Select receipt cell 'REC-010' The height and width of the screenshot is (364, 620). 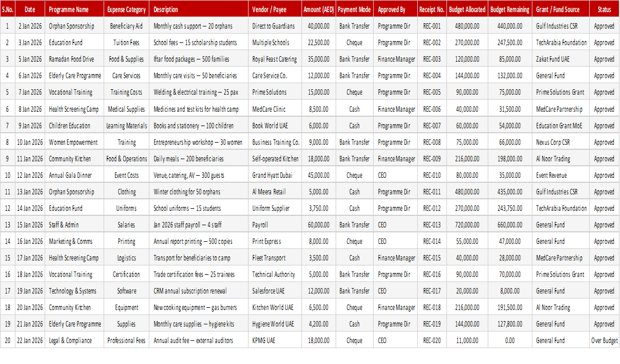(432, 175)
